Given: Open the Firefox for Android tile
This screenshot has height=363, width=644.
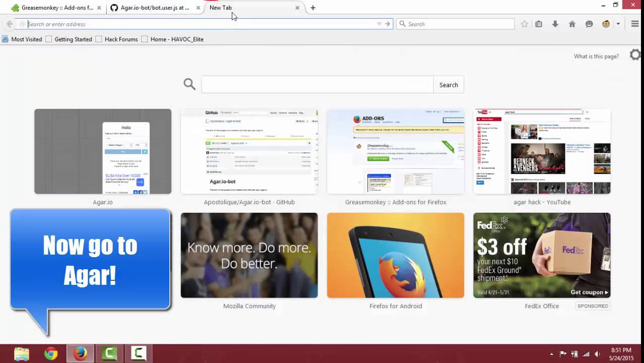Looking at the screenshot, I should pyautogui.click(x=396, y=255).
